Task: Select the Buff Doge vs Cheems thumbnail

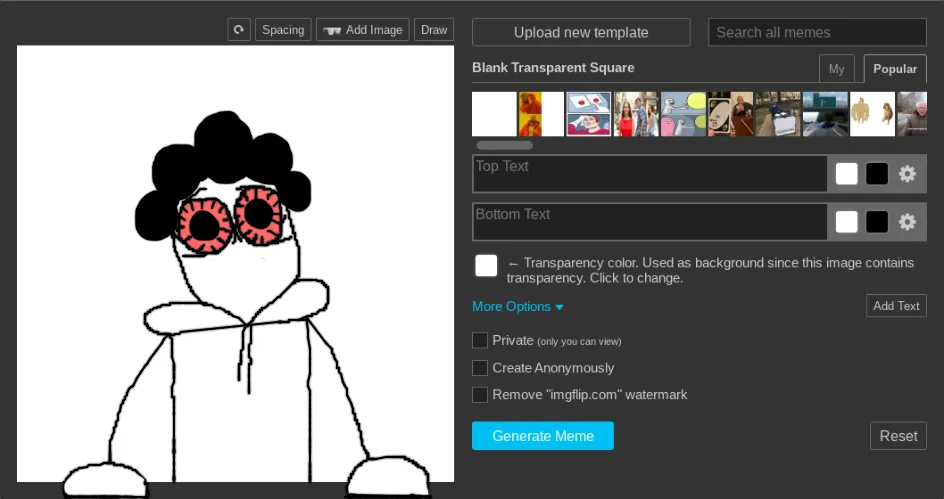Action: tap(872, 114)
